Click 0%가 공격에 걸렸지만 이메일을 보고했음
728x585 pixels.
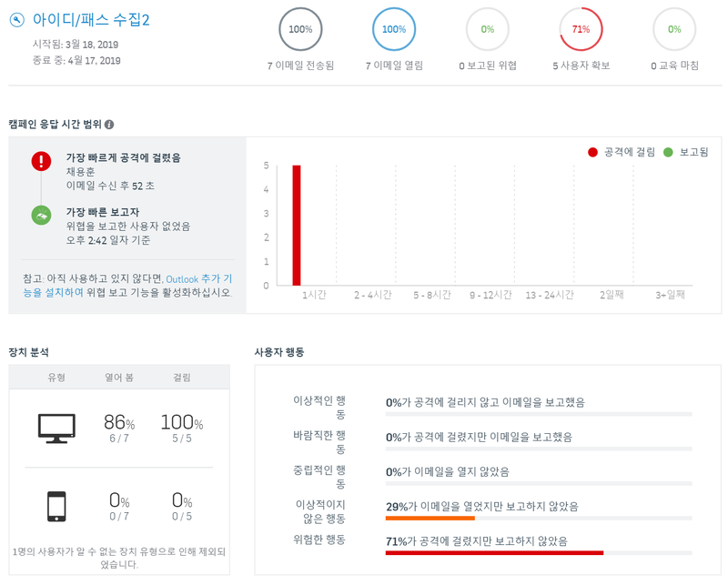pos(480,437)
